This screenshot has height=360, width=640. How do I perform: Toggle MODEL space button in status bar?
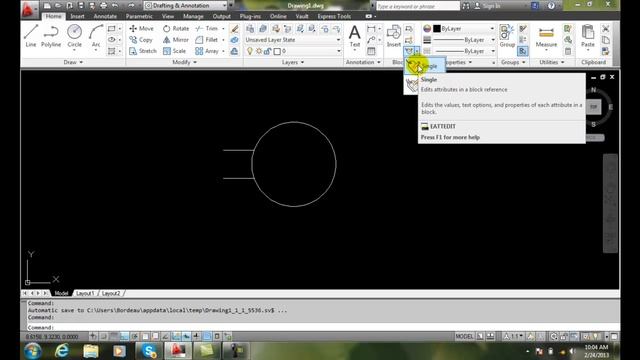[x=464, y=336]
